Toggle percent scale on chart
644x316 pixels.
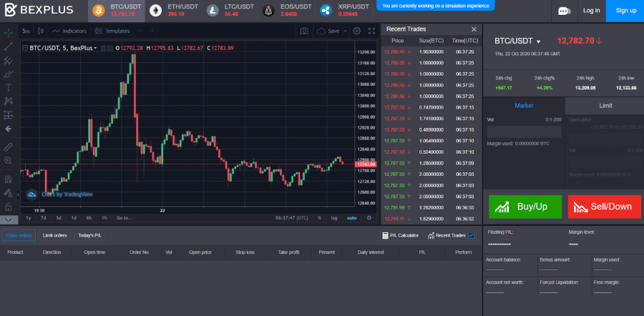click(319, 218)
